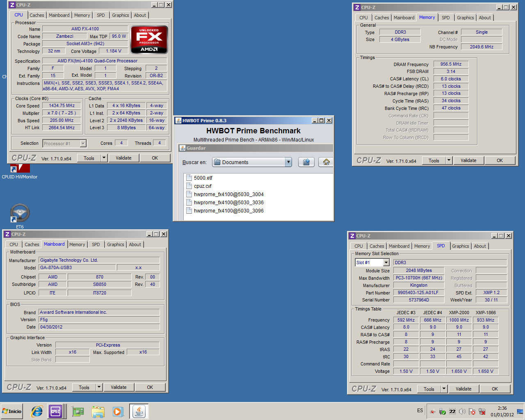Click the home folder icon in the Guardar dialog
The height and width of the screenshot is (420, 525).
tap(326, 162)
